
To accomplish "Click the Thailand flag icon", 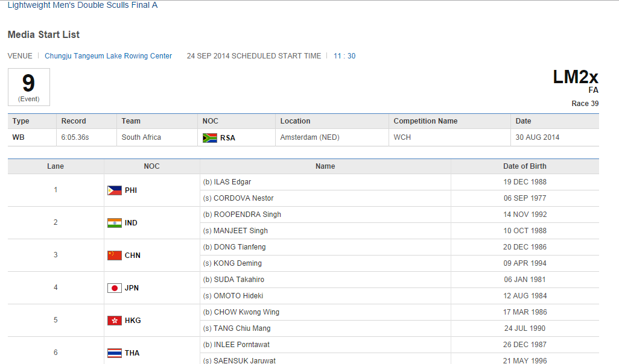I will point(114,353).
